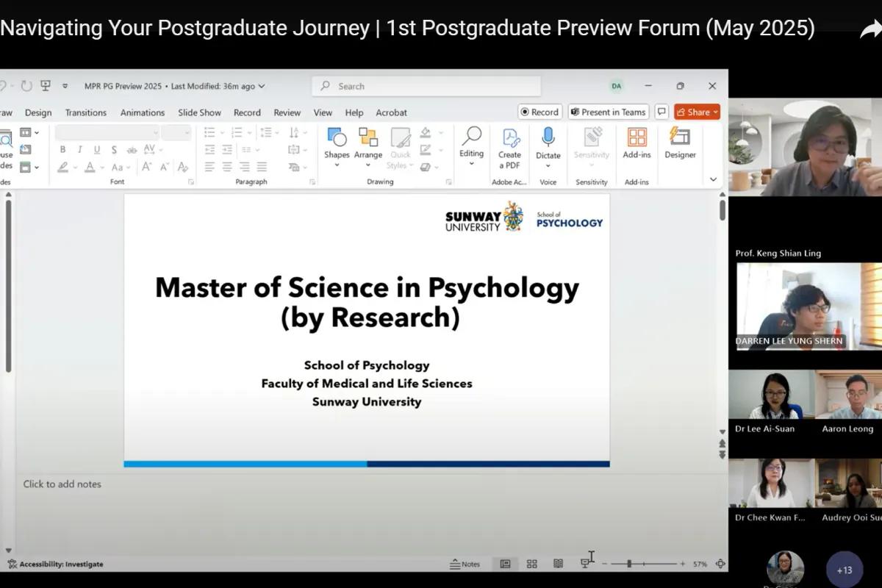This screenshot has height=588, width=882.
Task: Open the Design tab
Action: coord(38,112)
